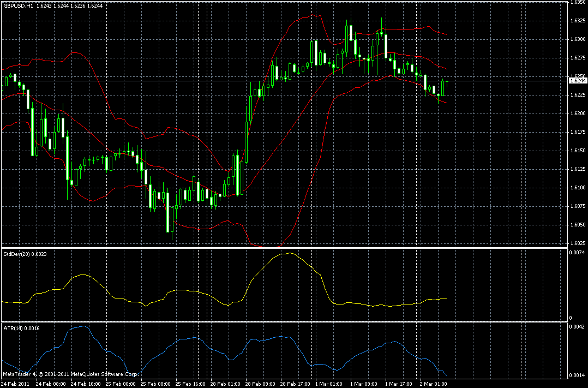Image resolution: width=588 pixels, height=388 pixels.
Task: Click the 1.6300 price axis value
Action: (x=578, y=39)
